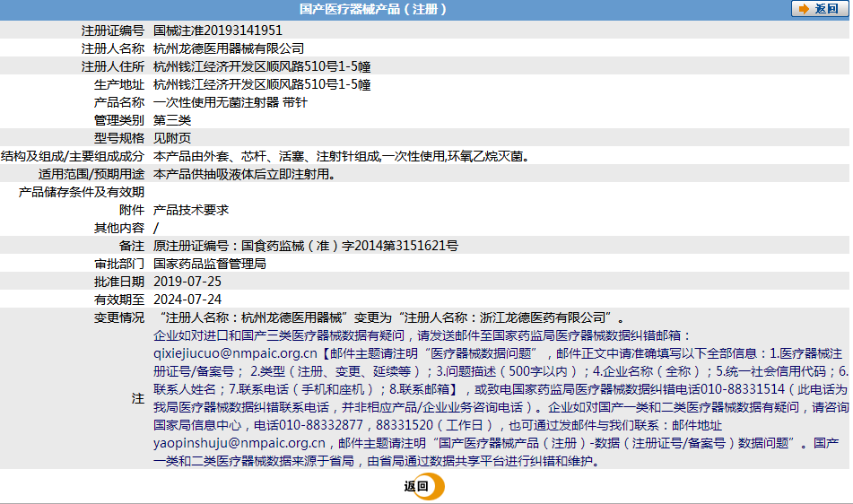The width and height of the screenshot is (853, 504).
Task: Click the qixiejiucuo@nmpaic.org.cn email address
Action: (235, 353)
